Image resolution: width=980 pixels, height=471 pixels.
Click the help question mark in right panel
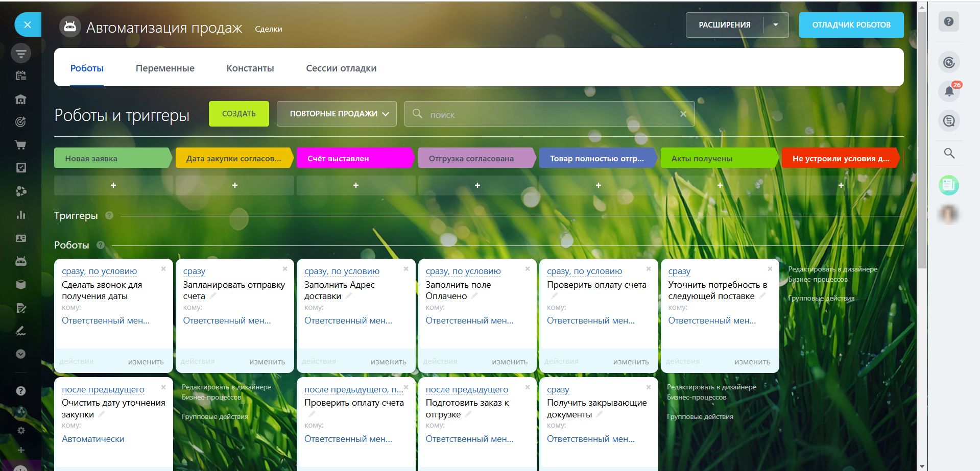pyautogui.click(x=948, y=21)
